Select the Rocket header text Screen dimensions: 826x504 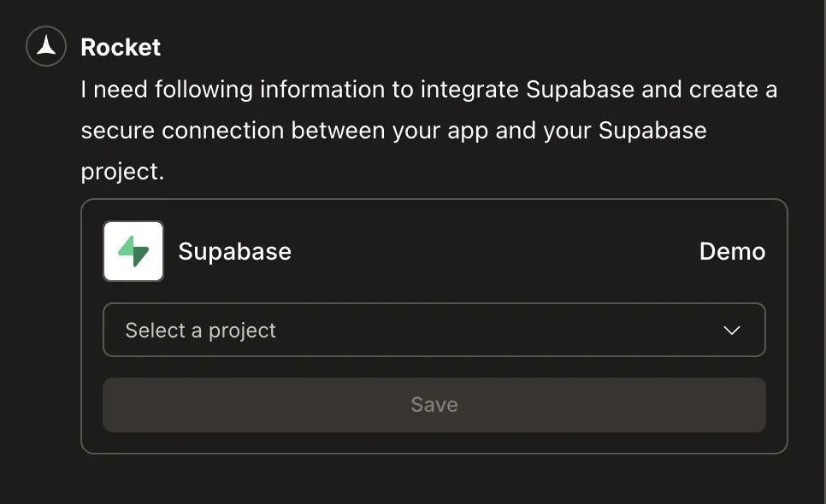(120, 47)
